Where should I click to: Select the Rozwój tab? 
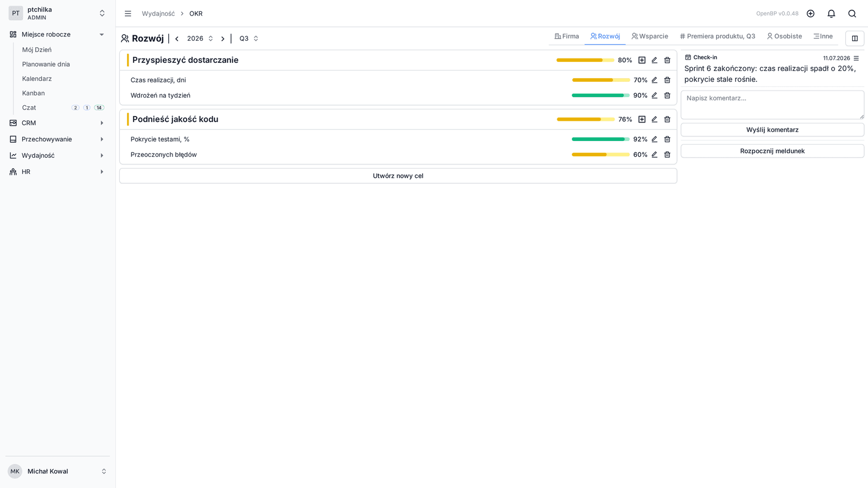[605, 36]
